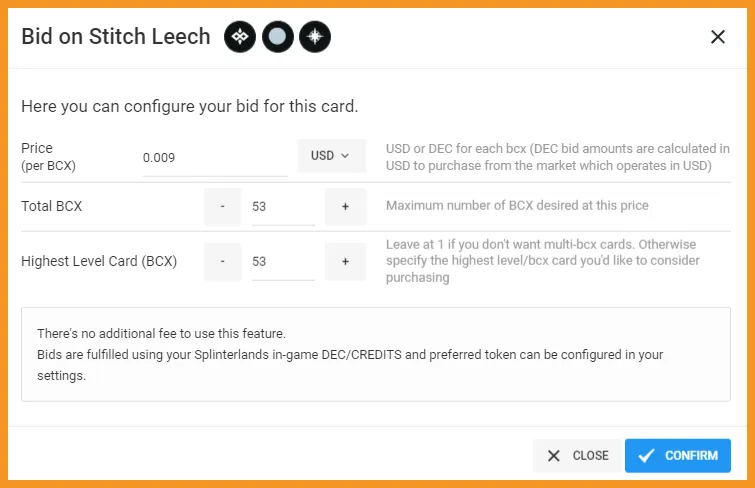Click the Price (per BCX) label

coord(48,157)
